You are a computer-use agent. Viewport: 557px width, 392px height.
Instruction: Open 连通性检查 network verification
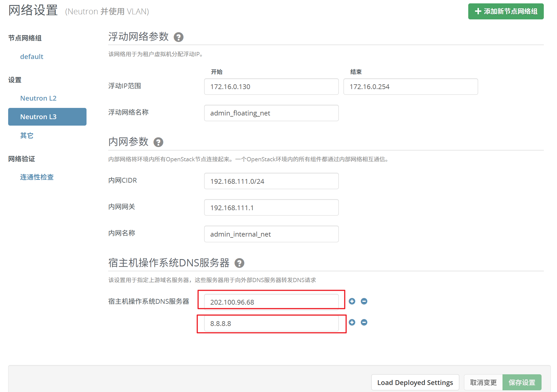coord(37,177)
